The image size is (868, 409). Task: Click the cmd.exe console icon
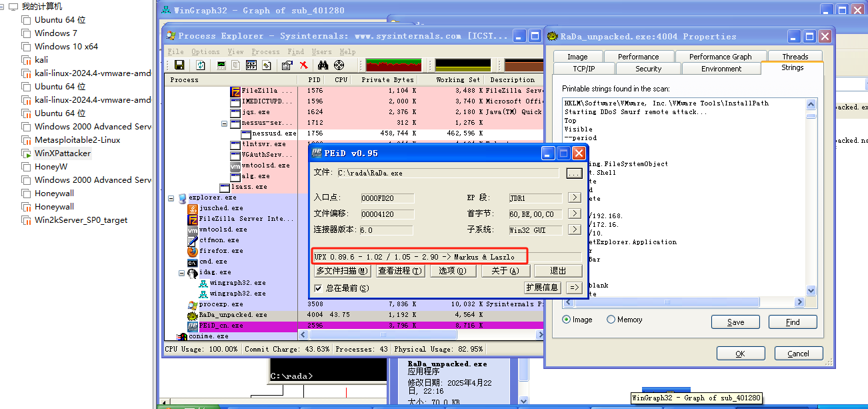pyautogui.click(x=193, y=262)
